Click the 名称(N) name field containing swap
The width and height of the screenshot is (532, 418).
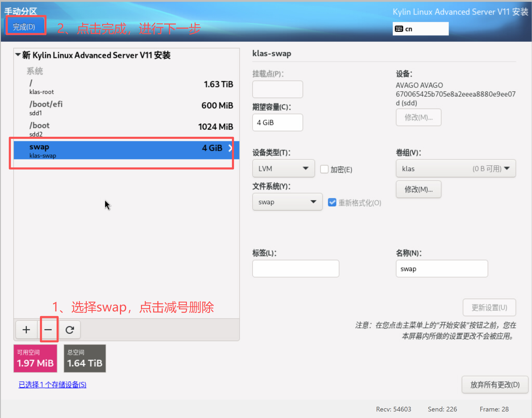(x=441, y=269)
